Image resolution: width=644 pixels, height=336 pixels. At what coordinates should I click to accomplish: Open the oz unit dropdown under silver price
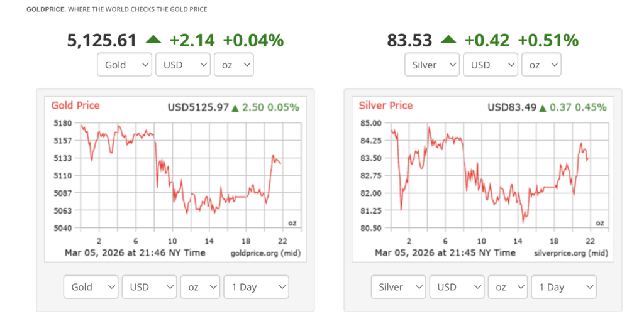click(x=541, y=65)
